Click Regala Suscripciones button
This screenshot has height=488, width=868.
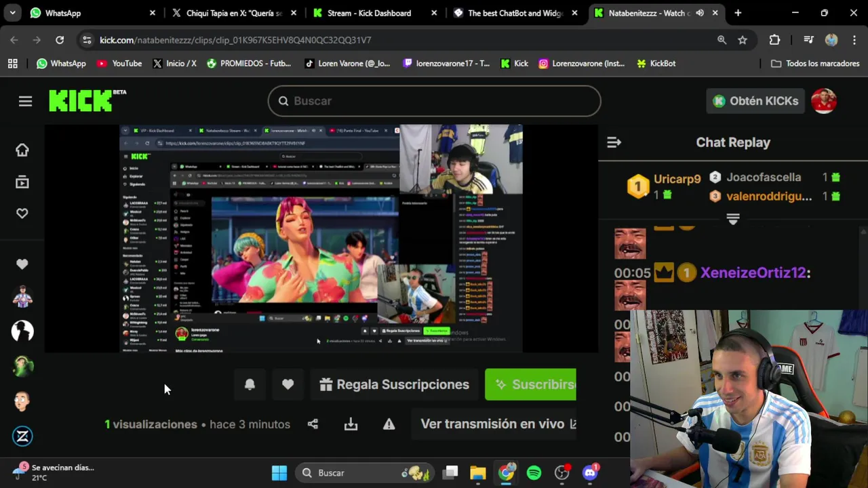click(x=394, y=384)
